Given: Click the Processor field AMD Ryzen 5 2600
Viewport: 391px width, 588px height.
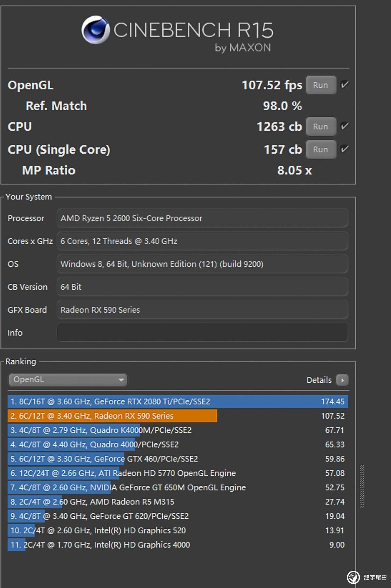Looking at the screenshot, I should [202, 218].
